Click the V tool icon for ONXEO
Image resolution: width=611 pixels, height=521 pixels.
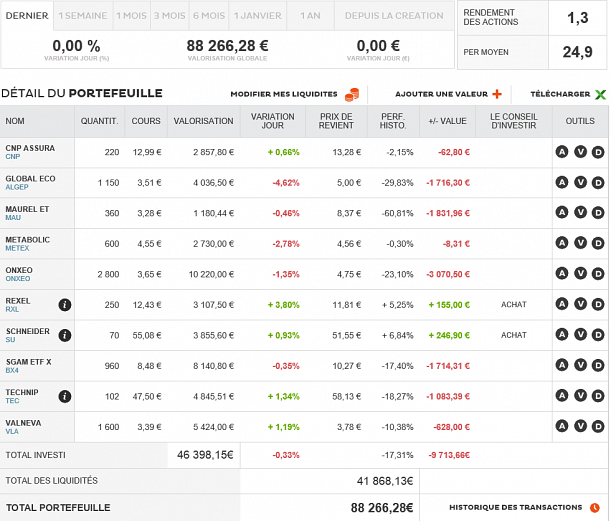[x=580, y=274]
